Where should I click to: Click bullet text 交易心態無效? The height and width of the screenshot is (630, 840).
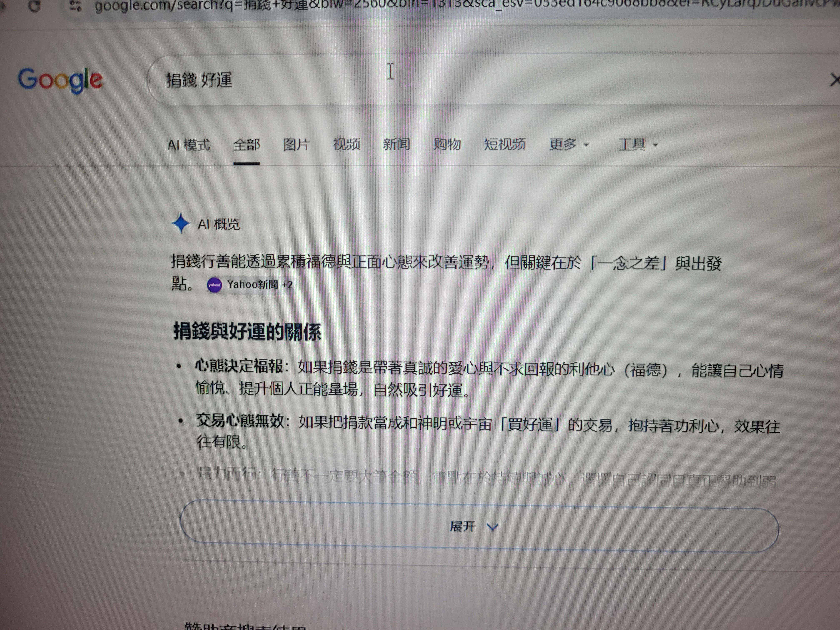coord(240,421)
